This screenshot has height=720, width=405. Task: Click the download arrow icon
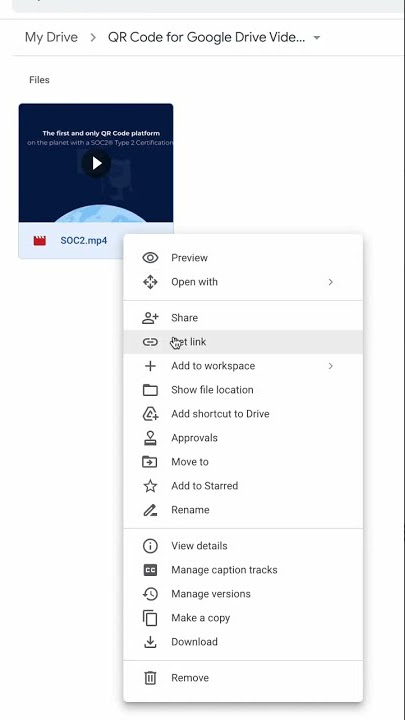(x=150, y=642)
